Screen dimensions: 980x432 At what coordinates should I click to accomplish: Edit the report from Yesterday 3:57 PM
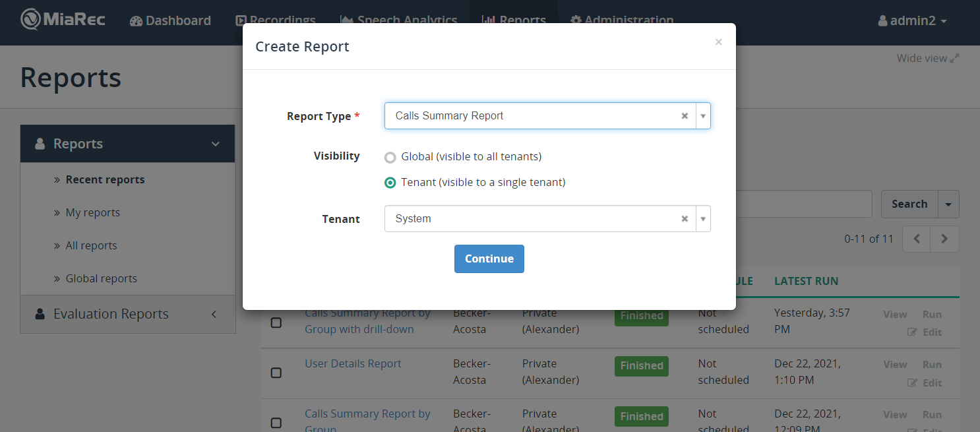925,332
